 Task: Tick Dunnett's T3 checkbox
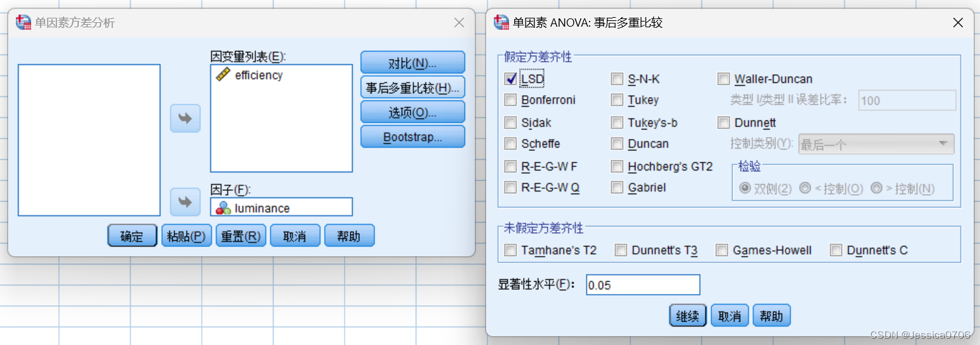click(621, 251)
